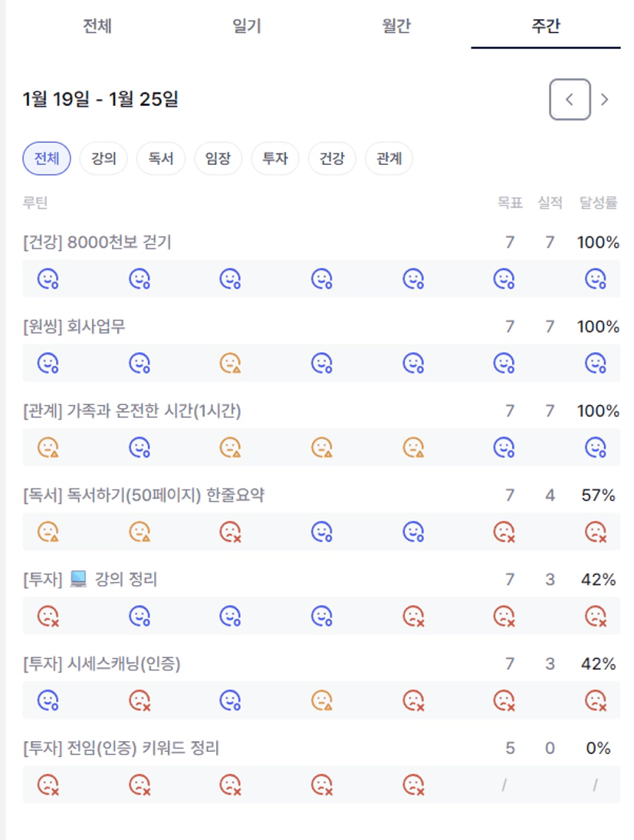Click last blue face in 가족과 온전한 시간 row

point(596,446)
